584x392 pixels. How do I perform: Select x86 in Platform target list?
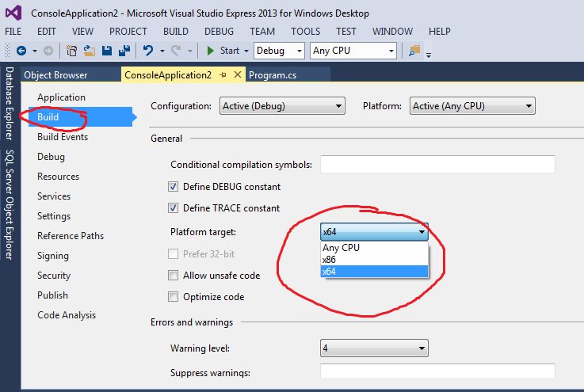tap(374, 260)
